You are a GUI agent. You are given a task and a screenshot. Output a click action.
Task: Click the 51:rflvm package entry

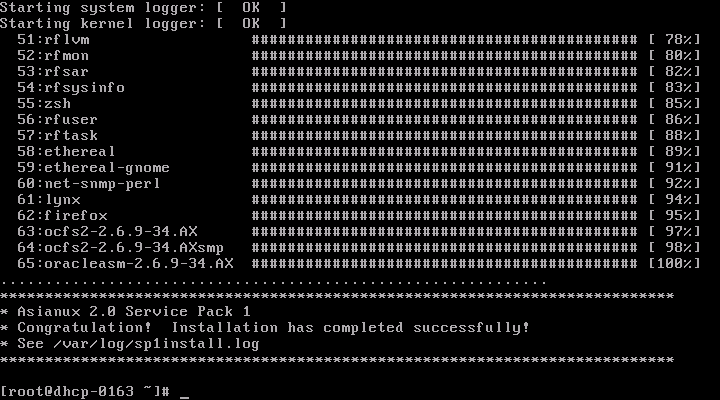[x=53, y=39]
